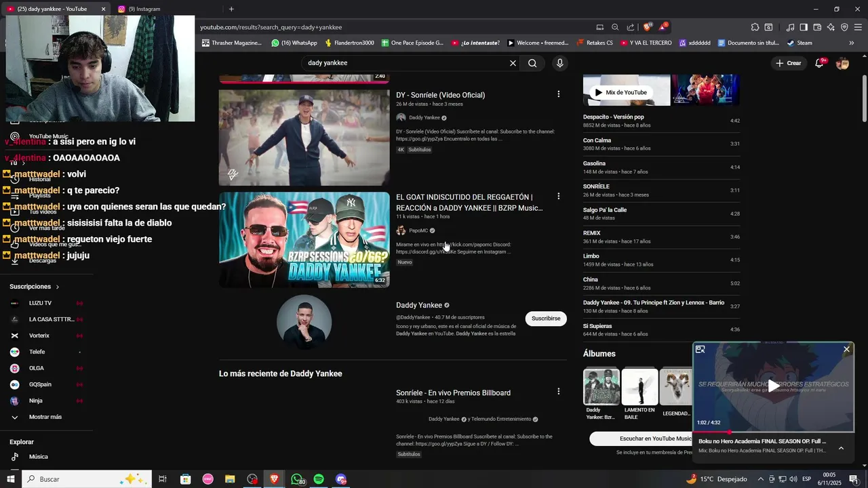The height and width of the screenshot is (488, 868).
Task: Open Brave Rewards triangle icon
Action: coord(663,27)
